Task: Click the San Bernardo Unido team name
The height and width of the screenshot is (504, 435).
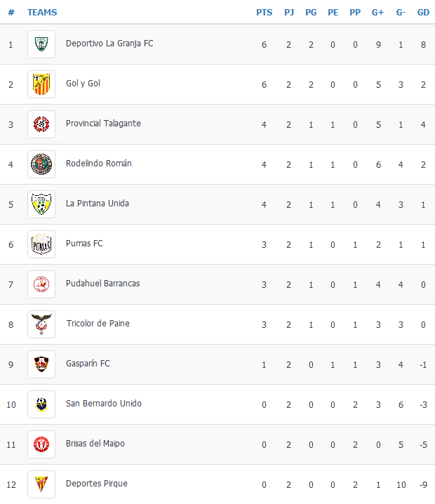Action: point(103,404)
